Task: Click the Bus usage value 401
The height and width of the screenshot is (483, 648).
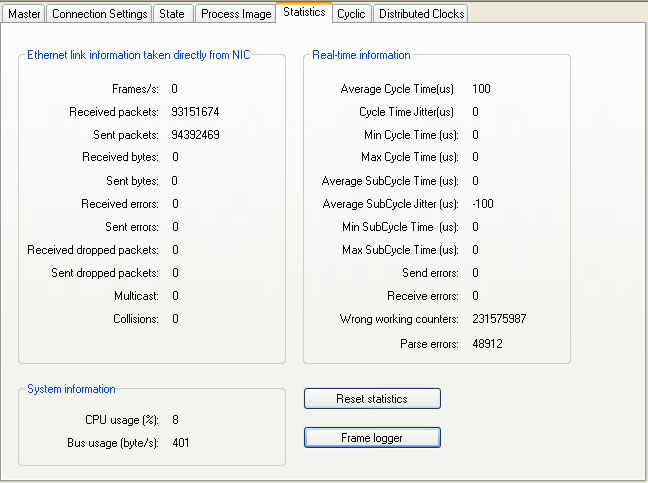Action: click(180, 442)
